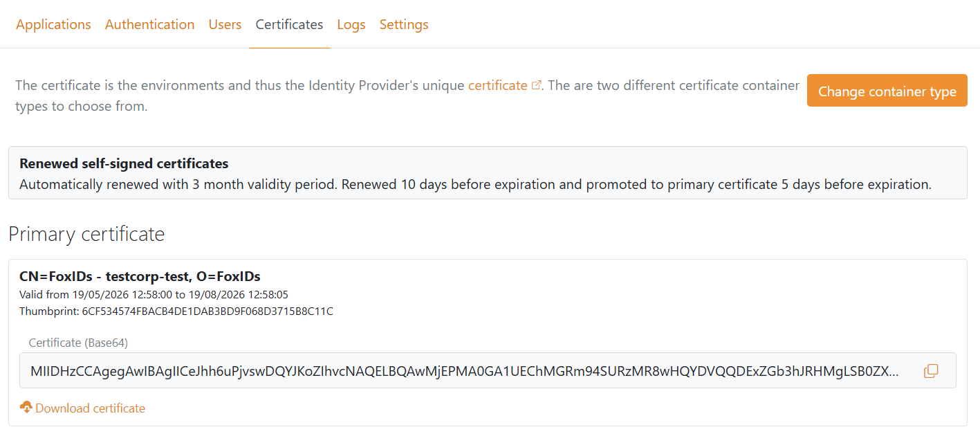
Task: Open the Logs tab
Action: point(351,24)
